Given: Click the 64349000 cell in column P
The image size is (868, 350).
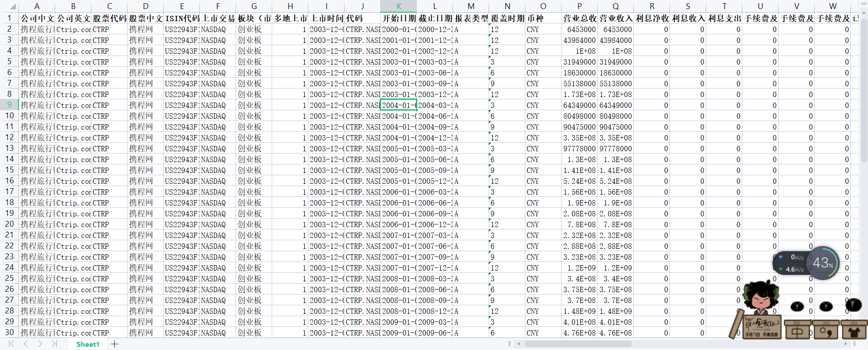Looking at the screenshot, I should click(580, 105).
